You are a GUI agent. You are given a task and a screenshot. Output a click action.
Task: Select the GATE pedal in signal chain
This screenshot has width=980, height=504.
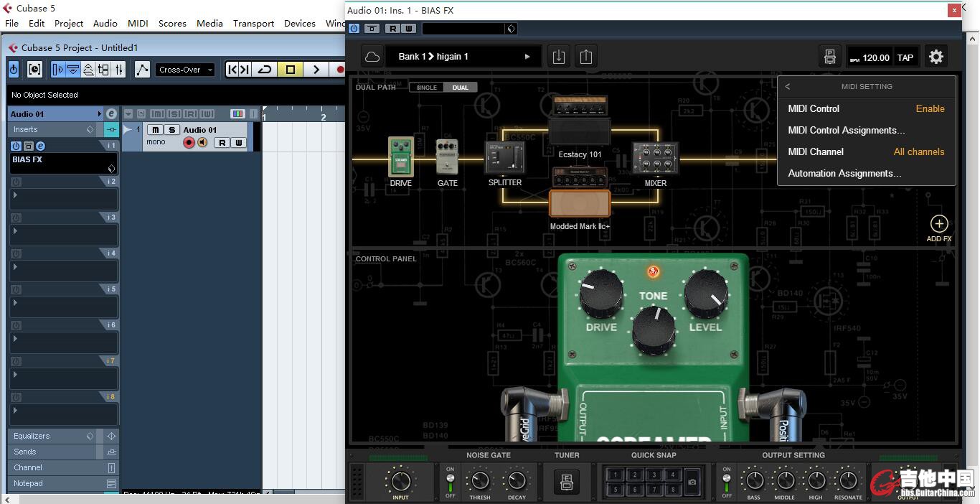[447, 157]
